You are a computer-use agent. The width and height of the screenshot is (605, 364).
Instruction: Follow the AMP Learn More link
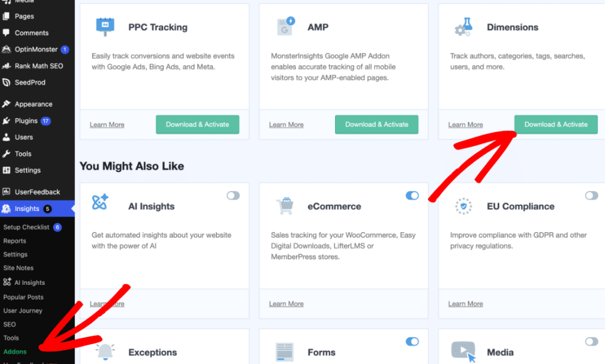click(x=286, y=125)
